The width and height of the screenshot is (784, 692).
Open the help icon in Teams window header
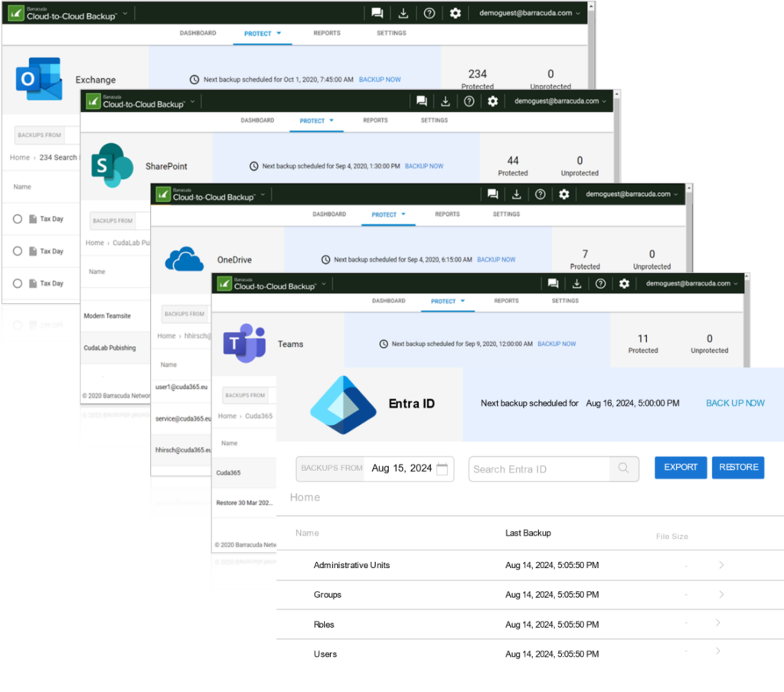tap(600, 283)
